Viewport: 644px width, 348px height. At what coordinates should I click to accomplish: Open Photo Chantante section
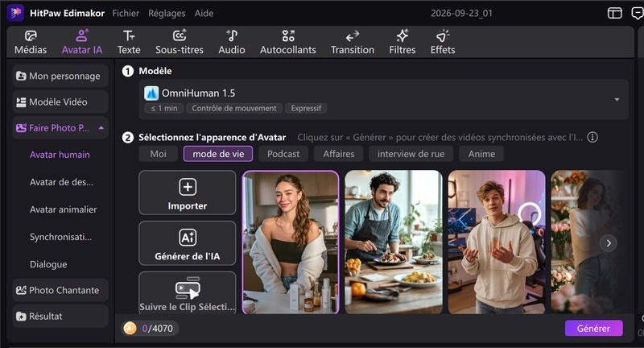60,290
